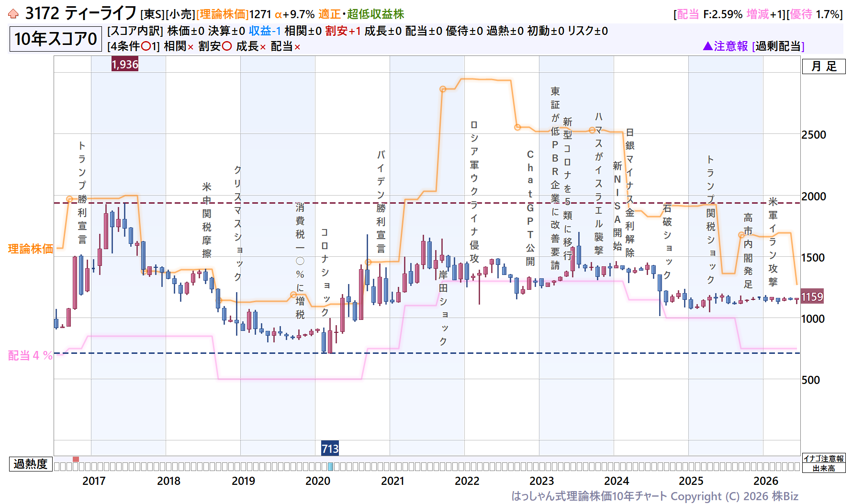This screenshot has width=852, height=504.
Task: Click the ▲注意報 warning text
Action: coord(725,46)
